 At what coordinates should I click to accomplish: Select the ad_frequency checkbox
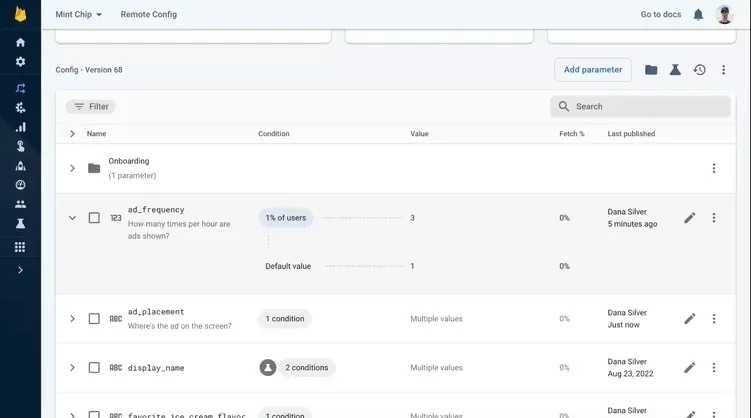(94, 218)
